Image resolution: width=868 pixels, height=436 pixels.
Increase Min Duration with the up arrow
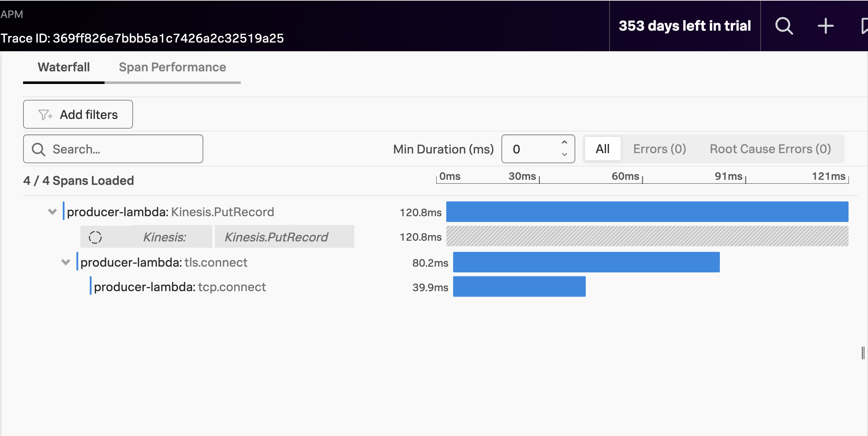[x=564, y=143]
